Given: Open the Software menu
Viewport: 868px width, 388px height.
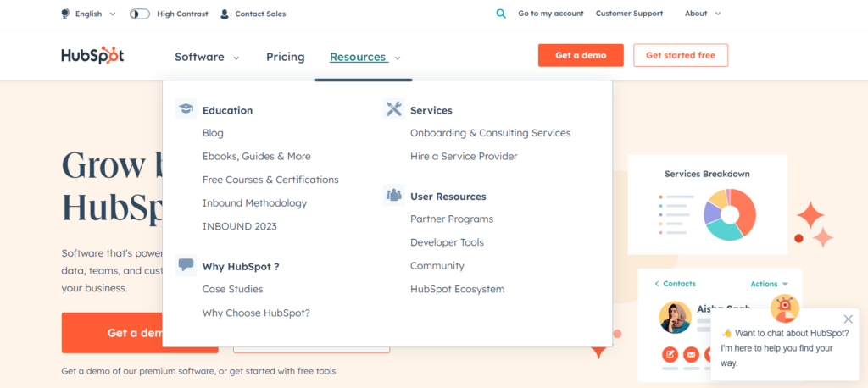Looking at the screenshot, I should (x=199, y=57).
